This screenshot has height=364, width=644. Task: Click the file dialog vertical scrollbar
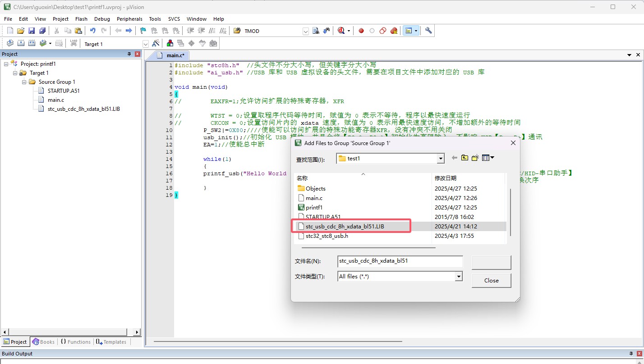510,212
